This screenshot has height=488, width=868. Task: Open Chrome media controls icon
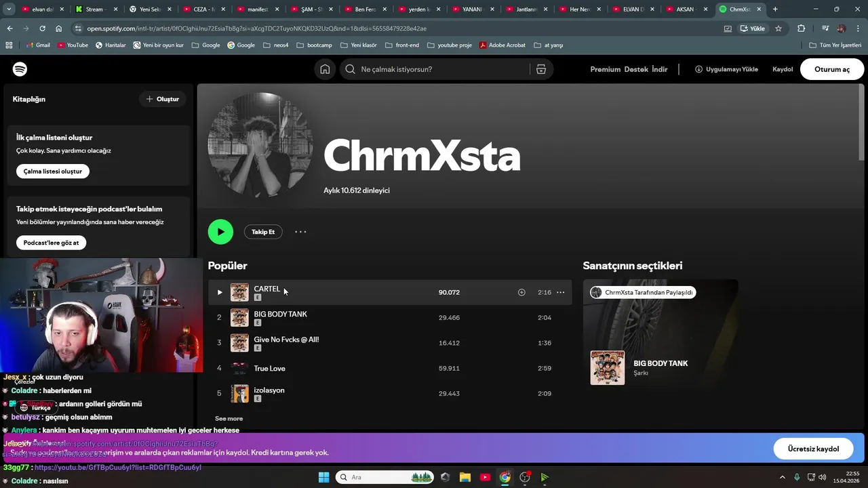coord(825,28)
